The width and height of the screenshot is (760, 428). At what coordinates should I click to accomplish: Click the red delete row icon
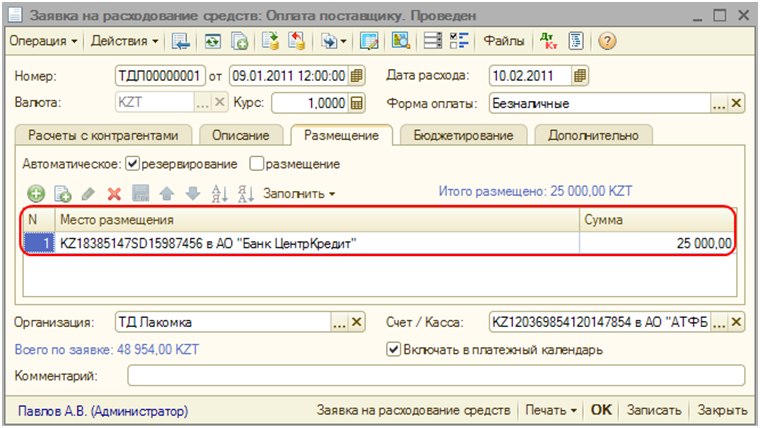(x=114, y=193)
